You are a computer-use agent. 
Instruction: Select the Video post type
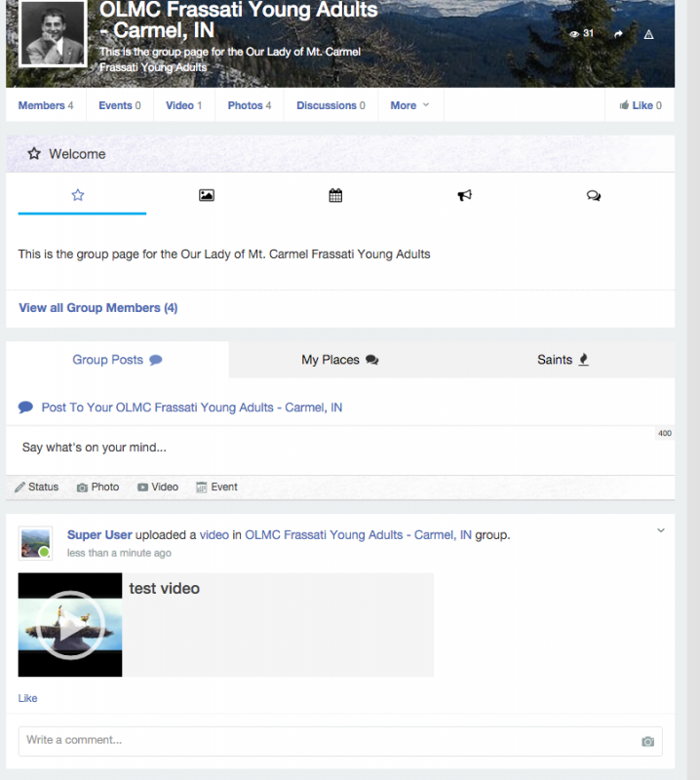tap(158, 487)
